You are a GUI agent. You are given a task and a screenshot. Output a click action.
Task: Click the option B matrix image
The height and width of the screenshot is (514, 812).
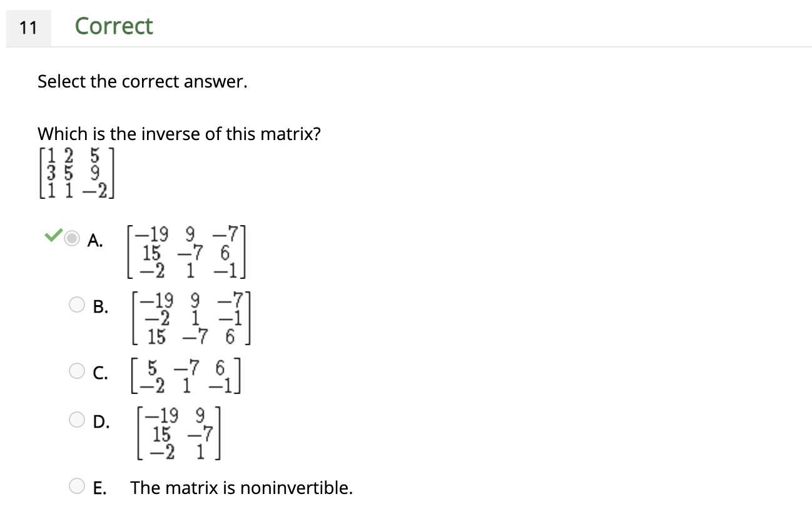point(191,318)
